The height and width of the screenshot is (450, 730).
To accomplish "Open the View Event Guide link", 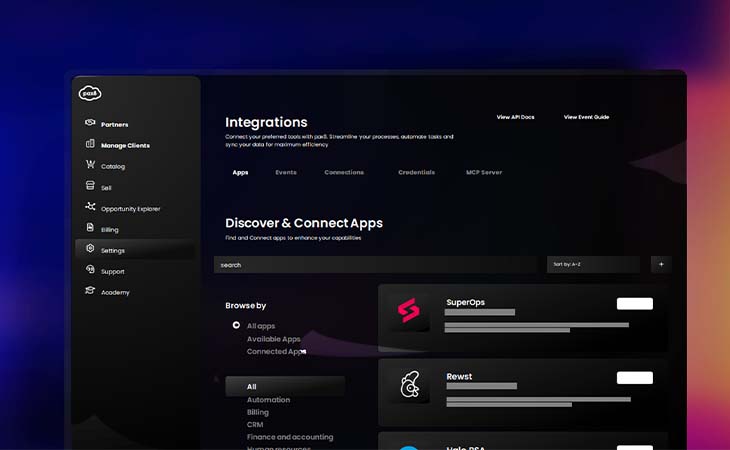I will [586, 117].
